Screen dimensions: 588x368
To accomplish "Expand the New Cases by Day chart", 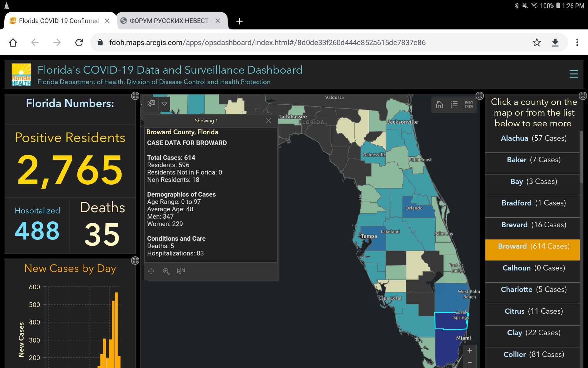I will coord(135,261).
